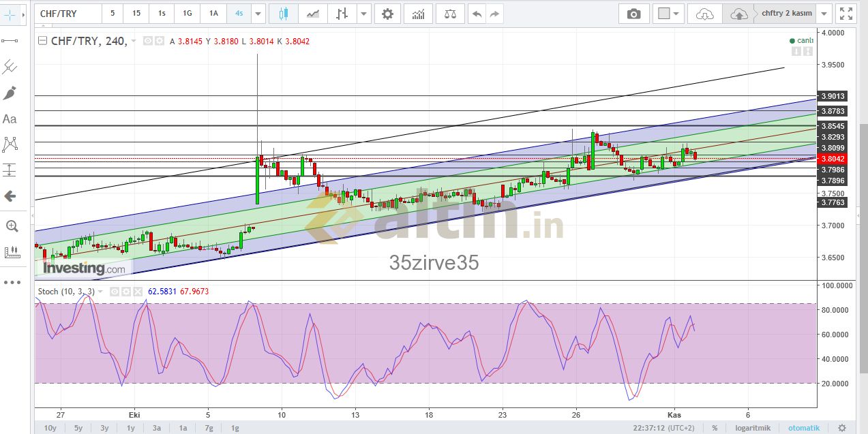Click the zoom in magnifier tool
This screenshot has height=434, width=868.
(11, 226)
